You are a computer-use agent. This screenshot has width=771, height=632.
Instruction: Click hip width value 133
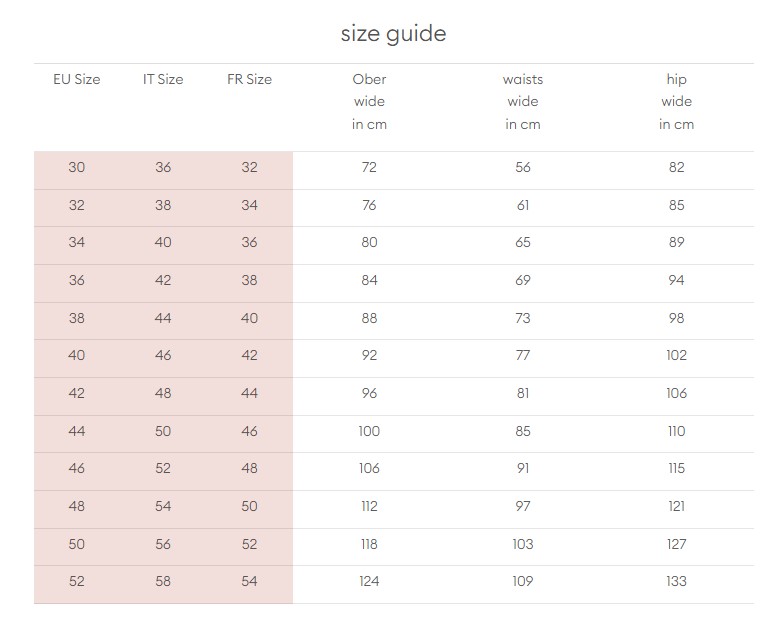coord(677,581)
